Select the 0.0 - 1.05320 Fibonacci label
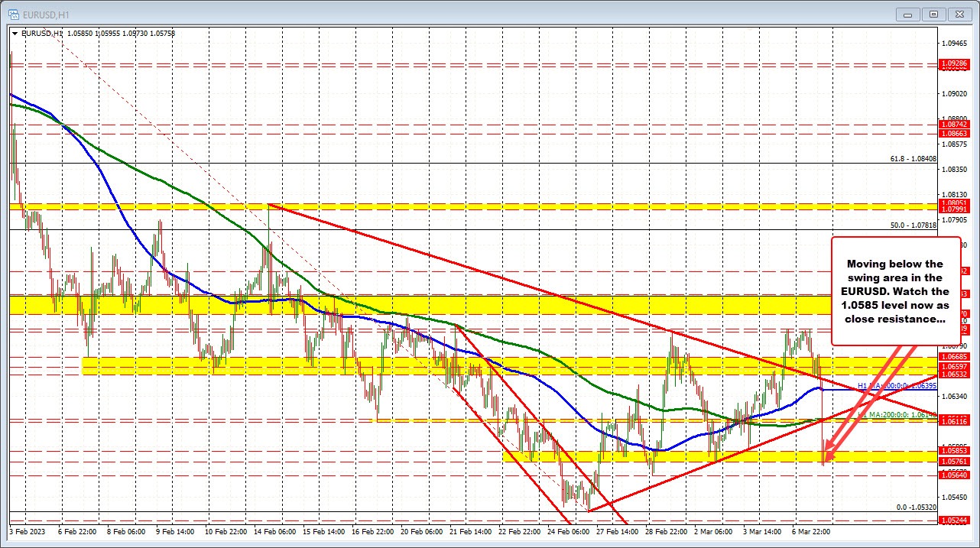 click(x=917, y=507)
